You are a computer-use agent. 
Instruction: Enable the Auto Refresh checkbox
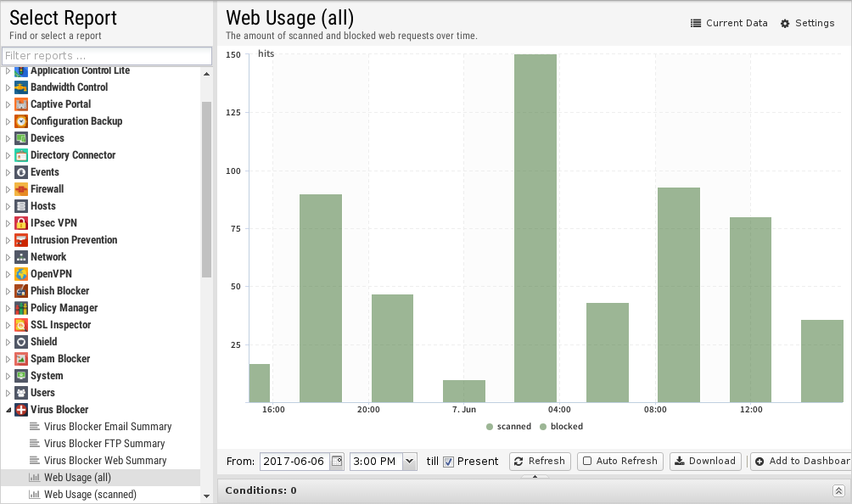(587, 461)
